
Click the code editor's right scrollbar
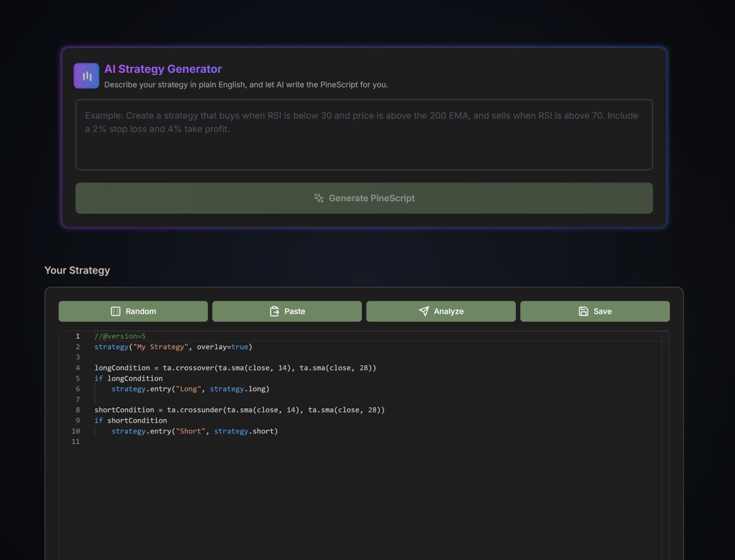point(665,429)
